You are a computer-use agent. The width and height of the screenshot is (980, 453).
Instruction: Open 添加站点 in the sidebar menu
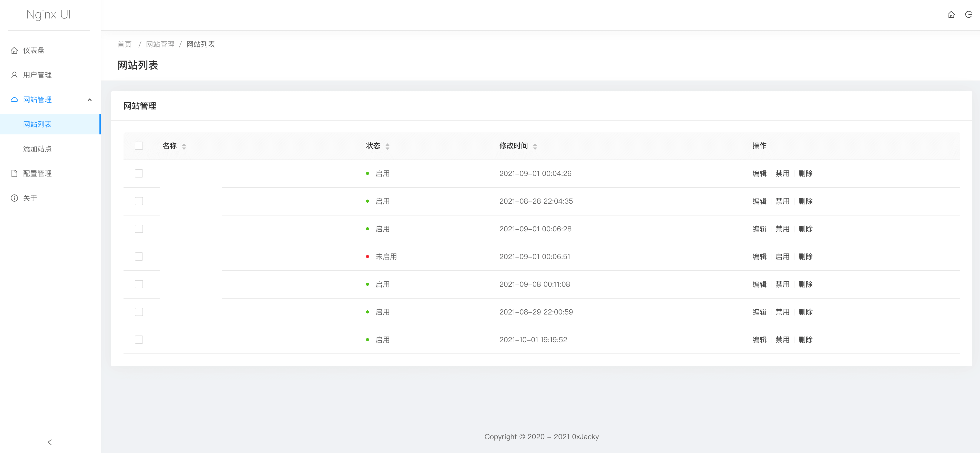[37, 149]
